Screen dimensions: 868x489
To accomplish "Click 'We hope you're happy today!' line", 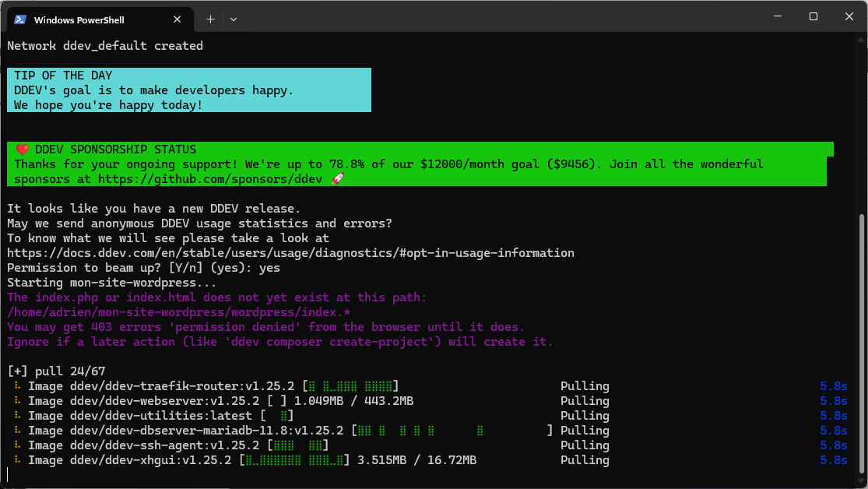I will 108,105.
